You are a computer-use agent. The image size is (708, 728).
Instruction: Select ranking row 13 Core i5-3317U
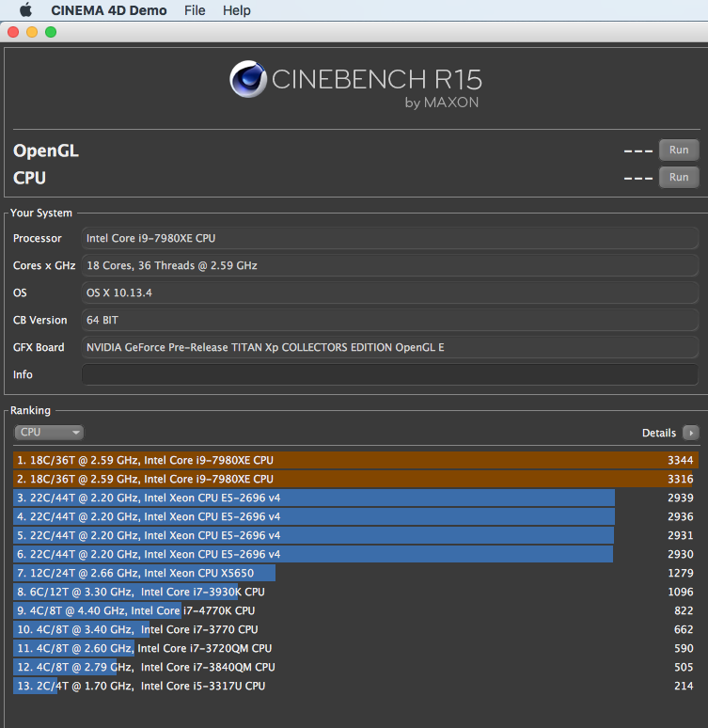point(355,686)
